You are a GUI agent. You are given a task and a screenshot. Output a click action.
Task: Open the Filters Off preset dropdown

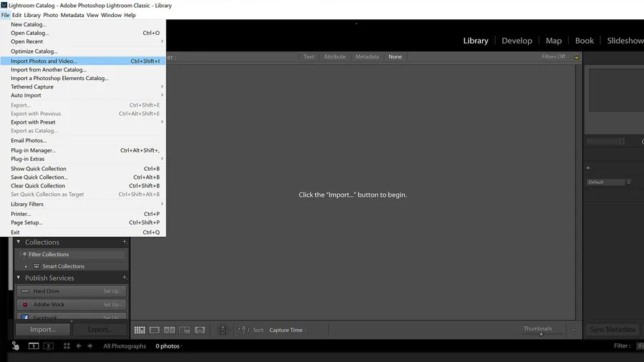555,57
